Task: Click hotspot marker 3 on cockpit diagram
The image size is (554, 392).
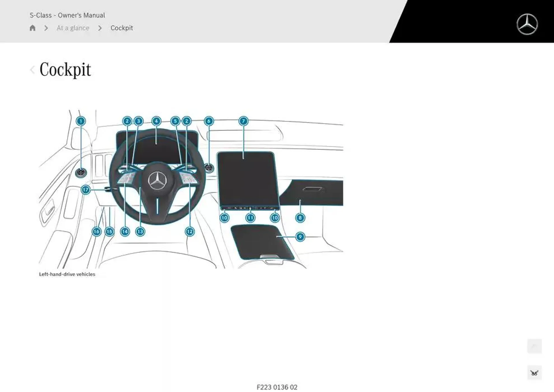Action: pyautogui.click(x=138, y=121)
